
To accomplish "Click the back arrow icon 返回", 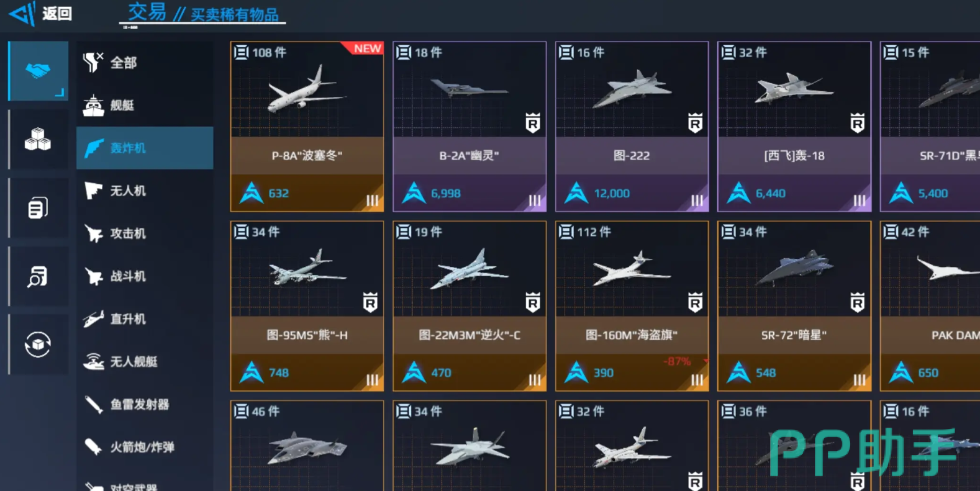I will click(x=22, y=13).
